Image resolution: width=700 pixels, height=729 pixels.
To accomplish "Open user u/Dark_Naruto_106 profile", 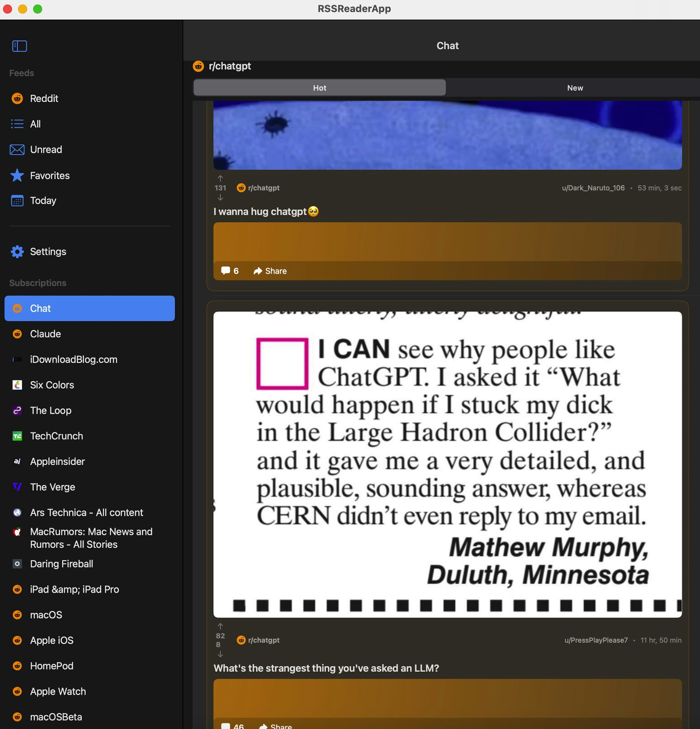I will click(593, 188).
